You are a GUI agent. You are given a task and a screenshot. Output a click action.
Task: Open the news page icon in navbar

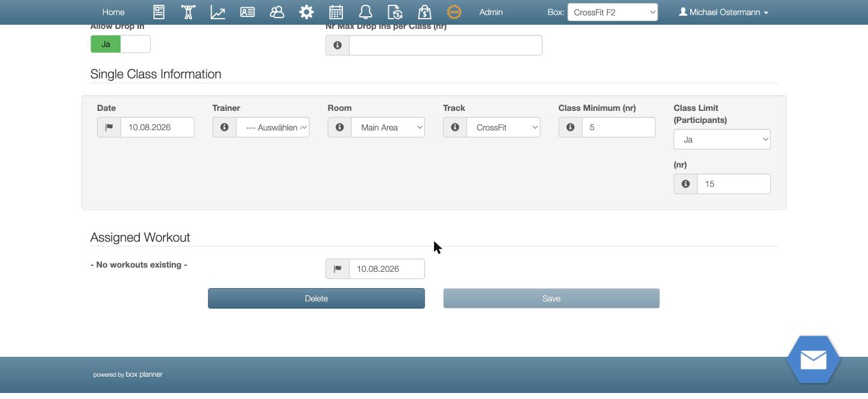(x=159, y=12)
